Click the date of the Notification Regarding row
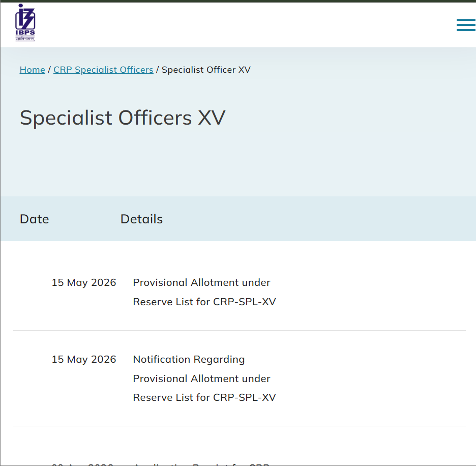The height and width of the screenshot is (466, 476). coord(84,359)
